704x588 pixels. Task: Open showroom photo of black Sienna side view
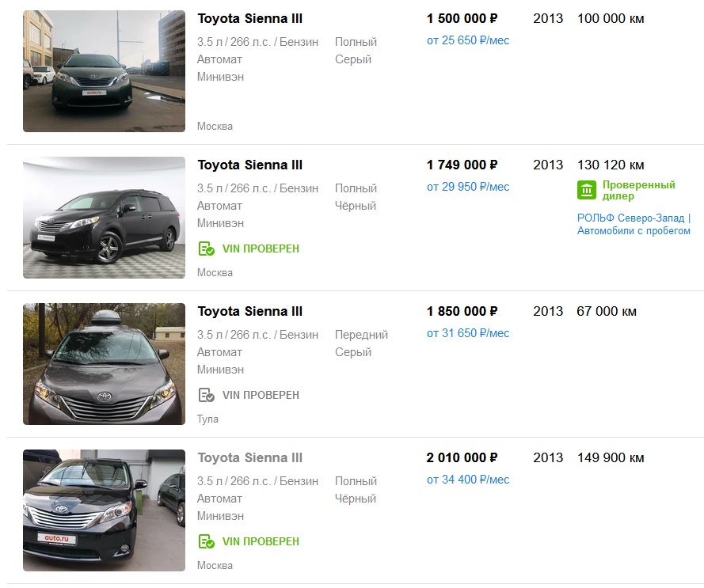pyautogui.click(x=104, y=218)
